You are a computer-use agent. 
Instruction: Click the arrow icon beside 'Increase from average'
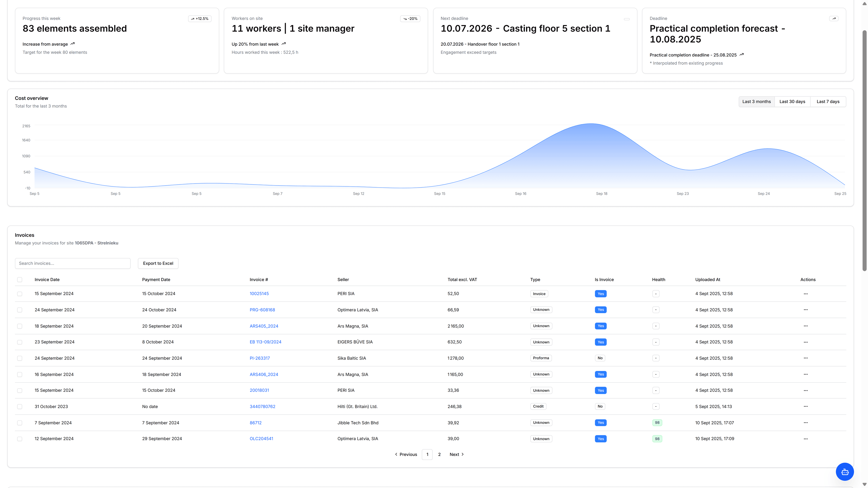(72, 44)
